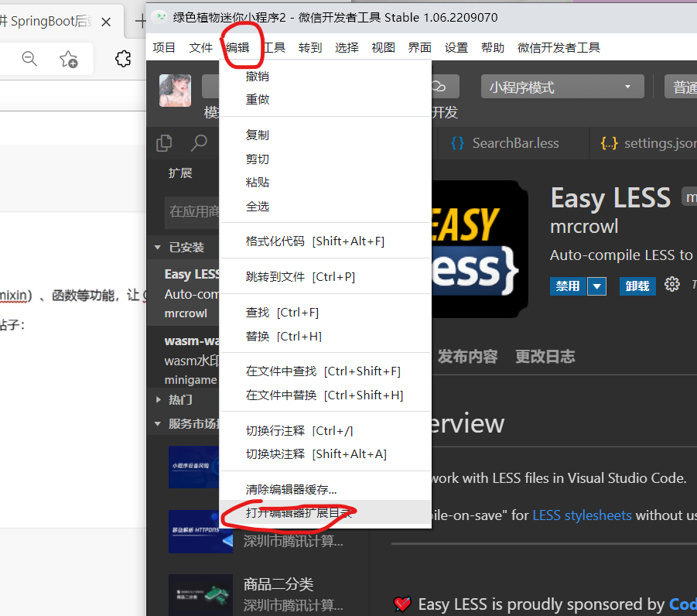Click the 卸载 button for Easy LESS
Image resolution: width=697 pixels, height=616 pixels.
coord(637,286)
